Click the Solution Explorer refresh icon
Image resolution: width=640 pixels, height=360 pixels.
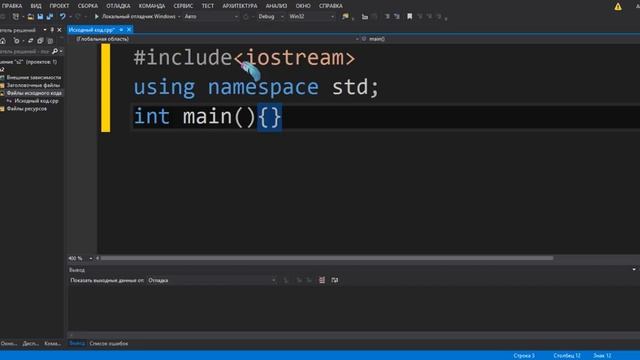pyautogui.click(x=16, y=41)
